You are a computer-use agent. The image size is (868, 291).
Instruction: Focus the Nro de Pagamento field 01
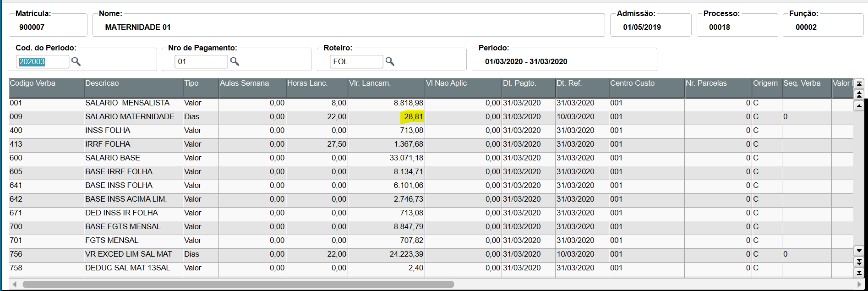pos(201,61)
